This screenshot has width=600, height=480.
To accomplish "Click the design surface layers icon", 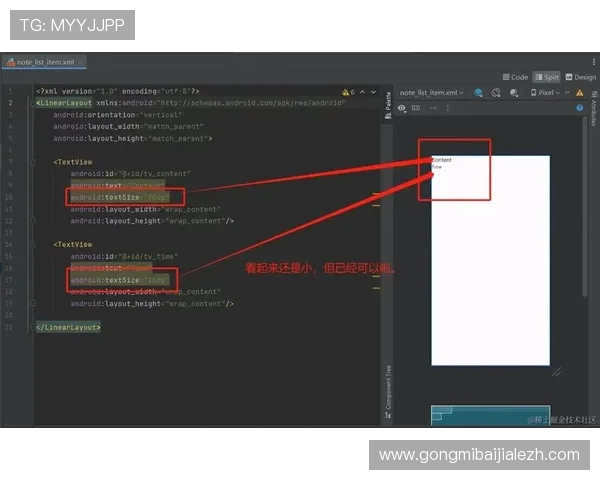I will [x=478, y=92].
